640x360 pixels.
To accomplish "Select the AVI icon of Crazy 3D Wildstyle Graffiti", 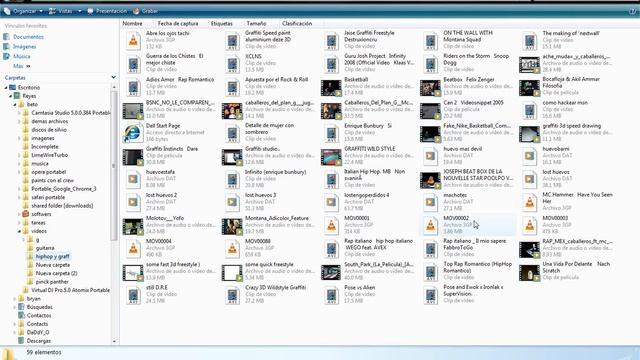I will click(233, 295).
